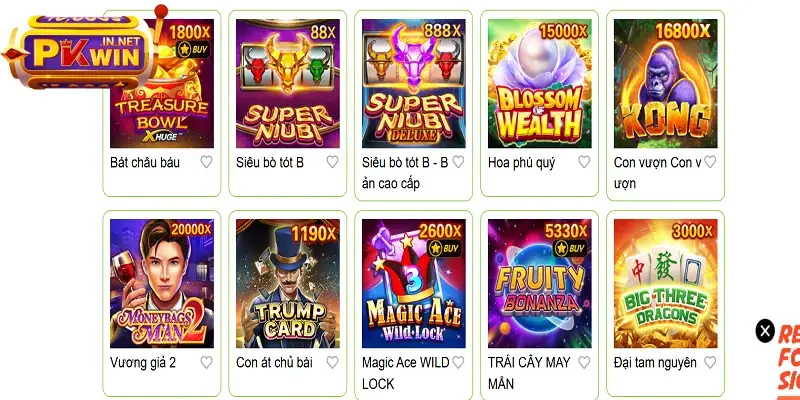The height and width of the screenshot is (400, 800).
Task: Toggle heart for Đại tam nguyên
Action: click(x=710, y=362)
